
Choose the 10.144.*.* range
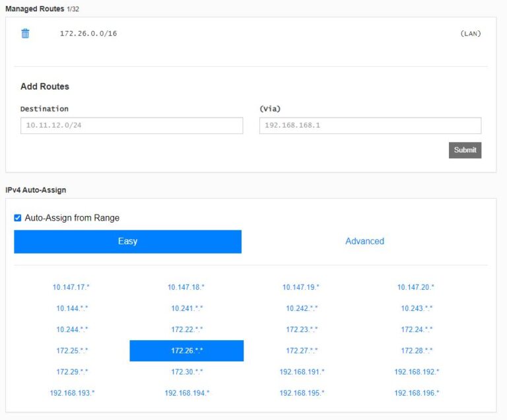pos(72,308)
